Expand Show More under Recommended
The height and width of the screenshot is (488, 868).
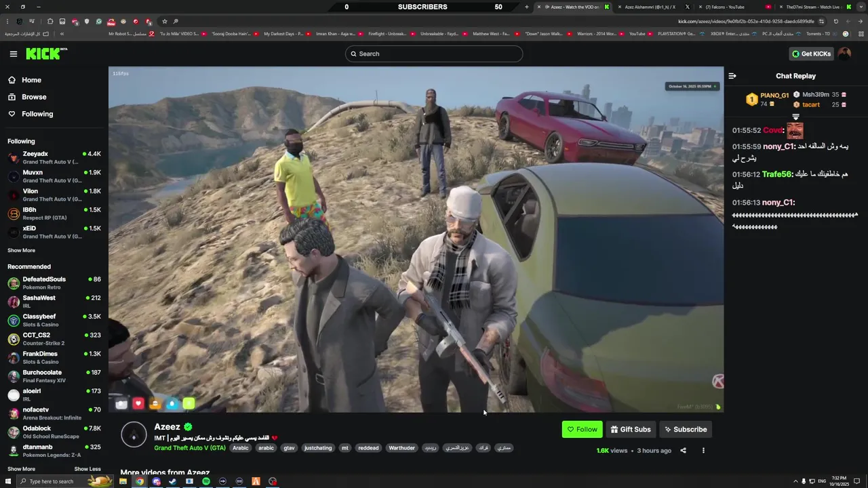(x=21, y=469)
